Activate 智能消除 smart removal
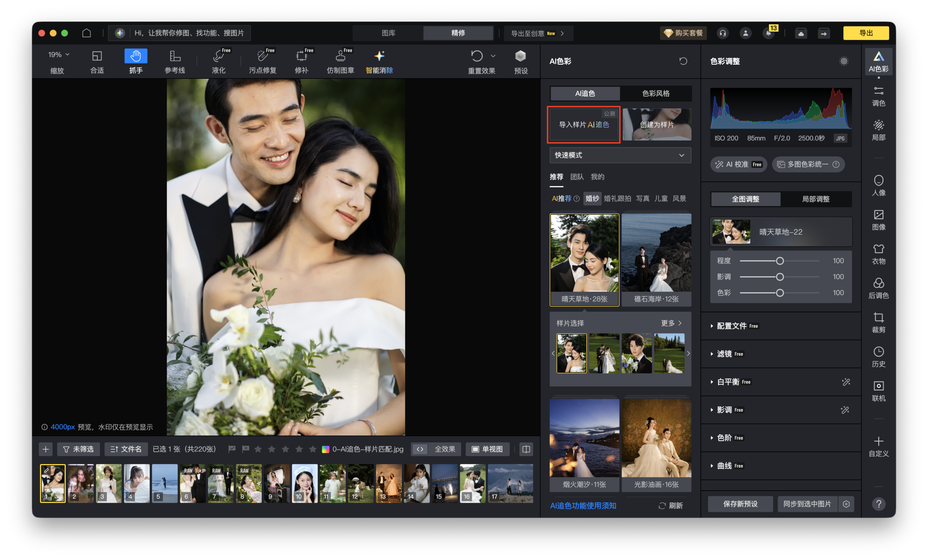The image size is (928, 560). pyautogui.click(x=379, y=60)
